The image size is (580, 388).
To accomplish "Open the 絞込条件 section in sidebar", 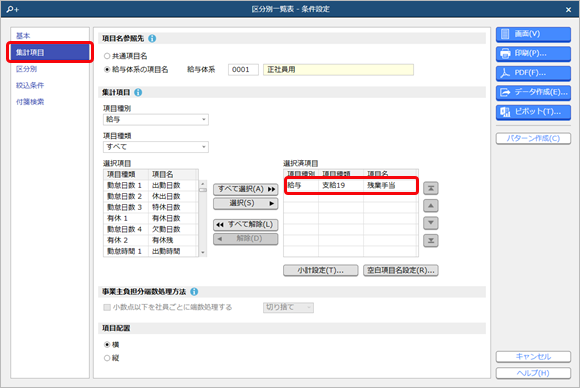I will pyautogui.click(x=30, y=85).
